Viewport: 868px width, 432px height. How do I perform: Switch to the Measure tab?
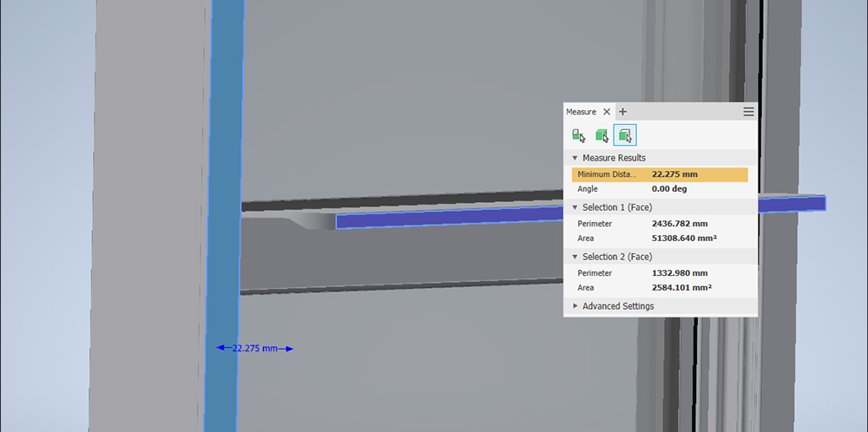click(581, 112)
